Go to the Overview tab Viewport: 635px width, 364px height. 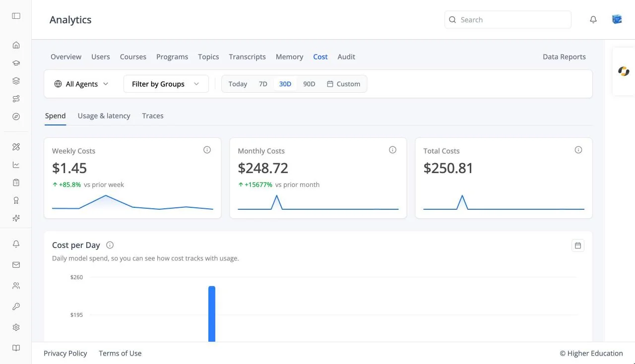point(66,57)
